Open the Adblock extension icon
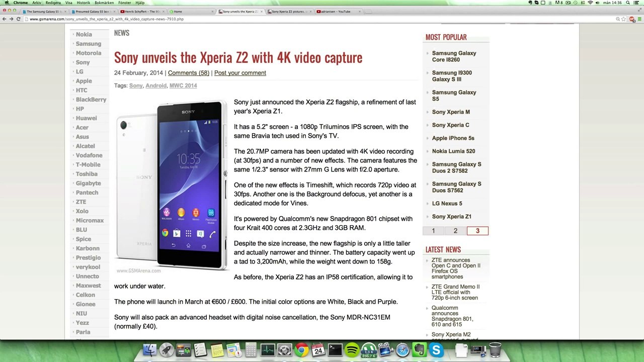Screen dimensions: 644x362 click(x=632, y=19)
